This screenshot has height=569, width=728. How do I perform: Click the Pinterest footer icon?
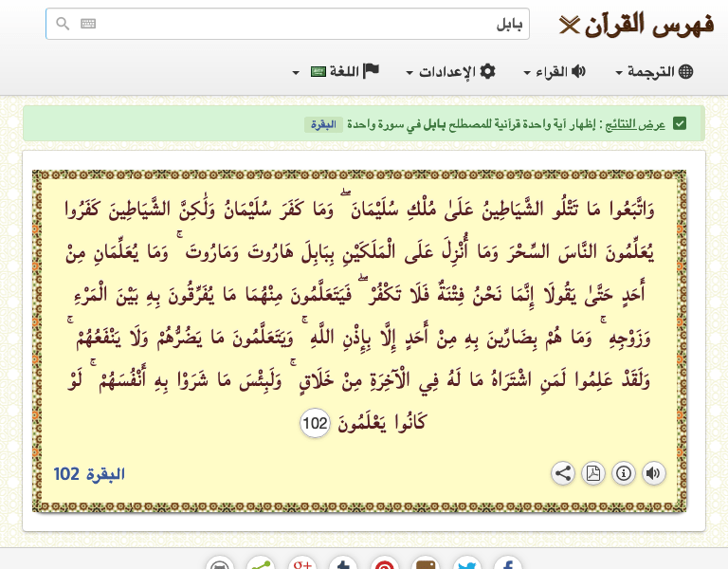click(x=385, y=563)
